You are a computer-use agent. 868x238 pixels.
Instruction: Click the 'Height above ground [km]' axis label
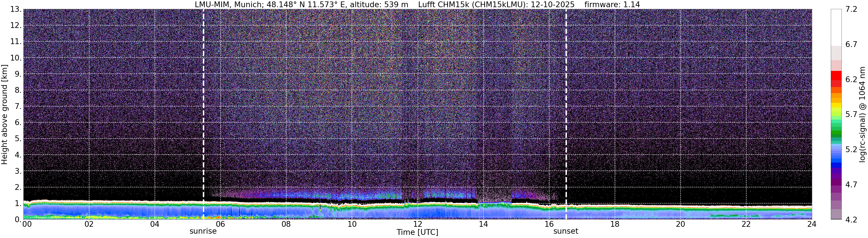point(4,114)
